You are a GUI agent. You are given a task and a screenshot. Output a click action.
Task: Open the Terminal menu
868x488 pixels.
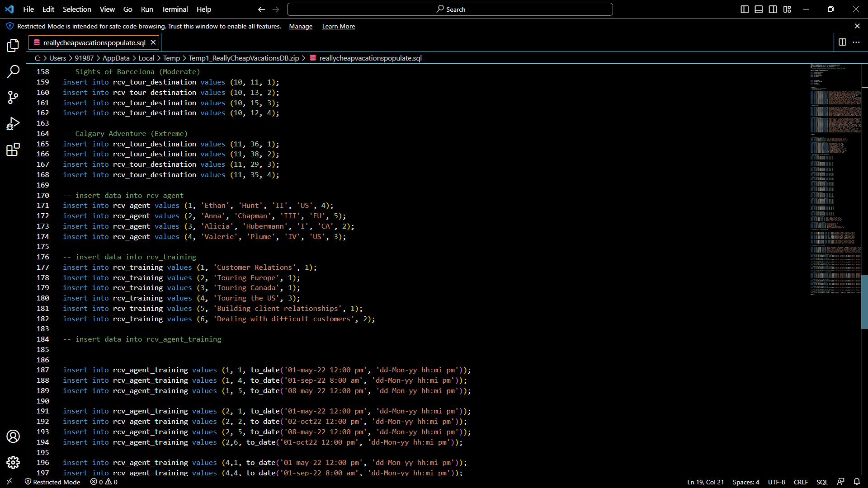tap(175, 9)
